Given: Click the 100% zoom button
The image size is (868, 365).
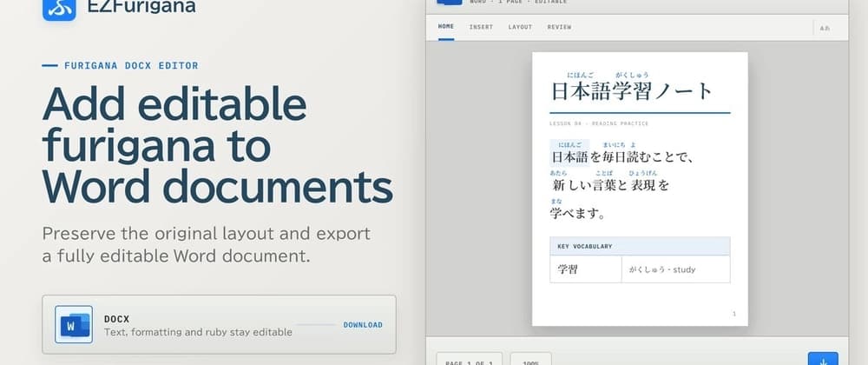Looking at the screenshot, I should 531,358.
